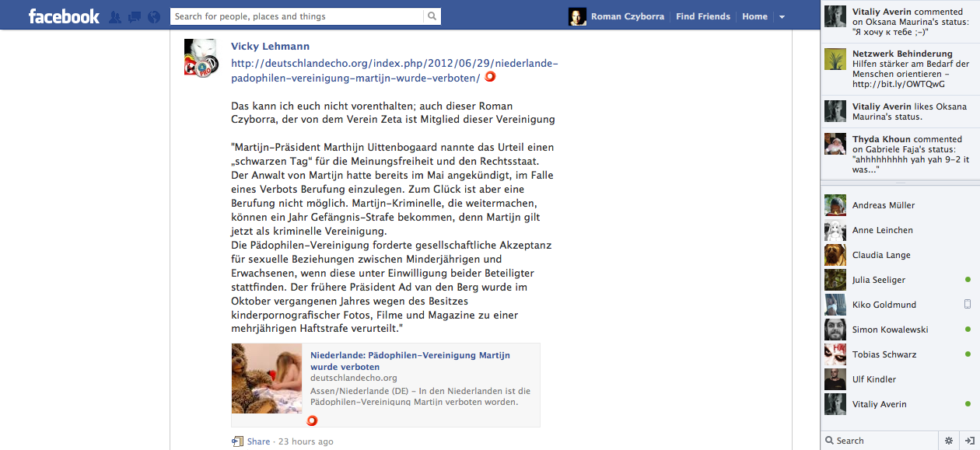The width and height of the screenshot is (980, 450).
Task: Open the account menu dropdown arrow
Action: point(782,16)
